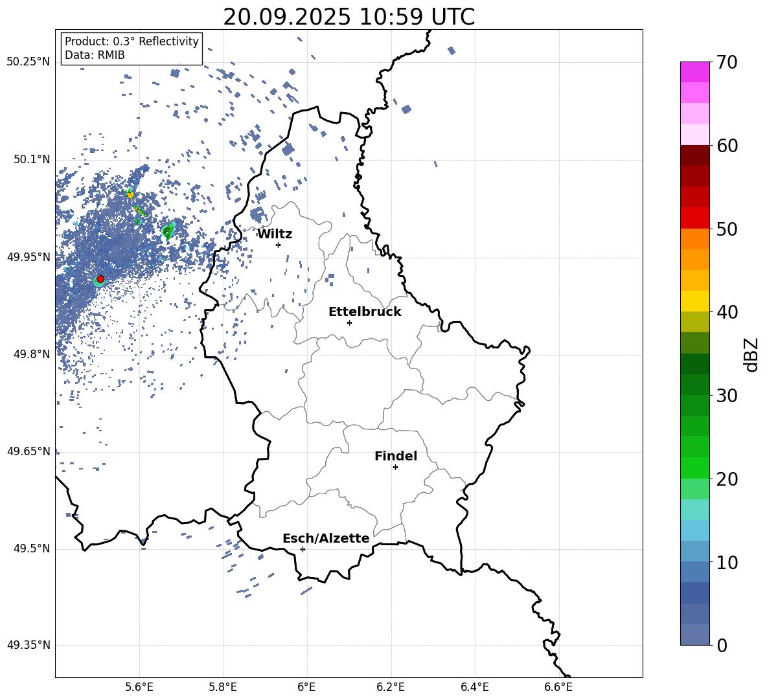Click the 49.35°N latitude label
Image resolution: width=767 pixels, height=700 pixels.
[x=28, y=645]
